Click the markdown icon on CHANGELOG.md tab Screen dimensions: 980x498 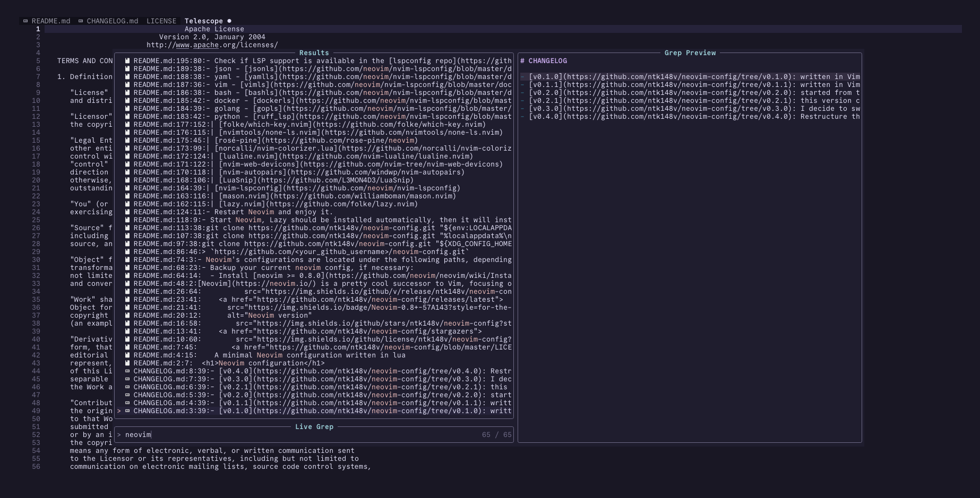(81, 21)
